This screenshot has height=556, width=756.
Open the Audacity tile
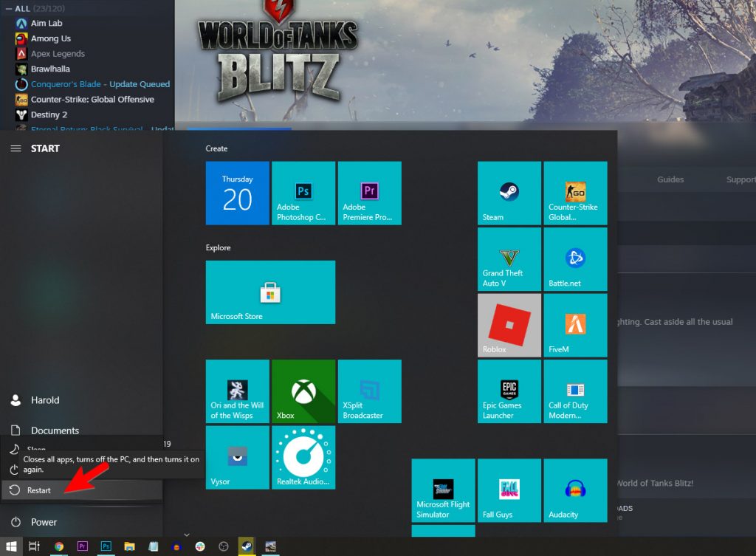point(575,490)
